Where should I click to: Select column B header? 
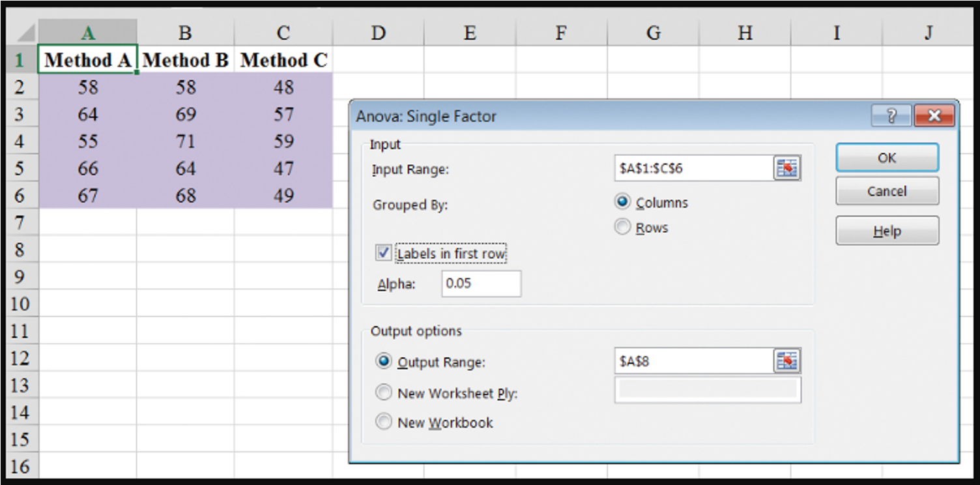point(185,32)
